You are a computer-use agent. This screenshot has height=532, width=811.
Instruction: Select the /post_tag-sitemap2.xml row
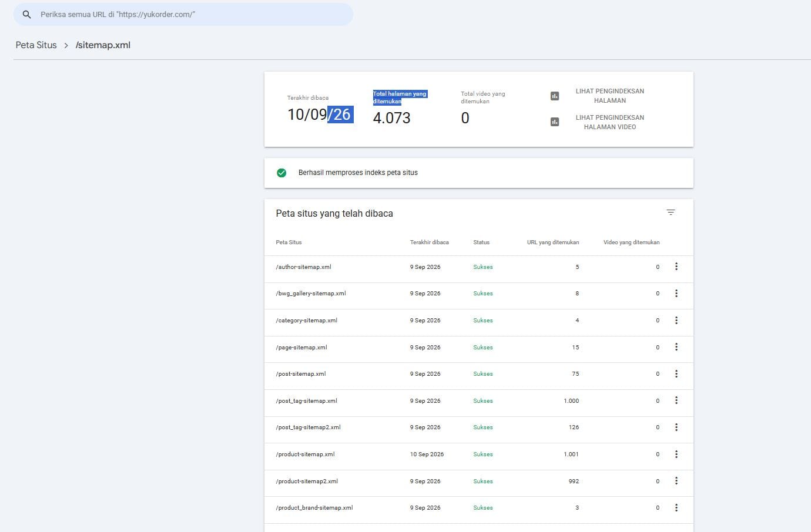[x=479, y=430]
